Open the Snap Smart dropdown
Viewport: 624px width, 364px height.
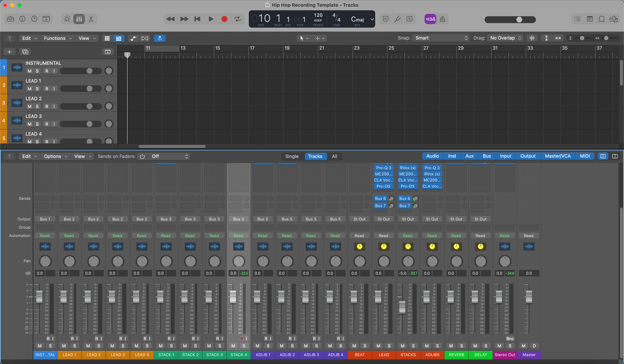pos(441,38)
